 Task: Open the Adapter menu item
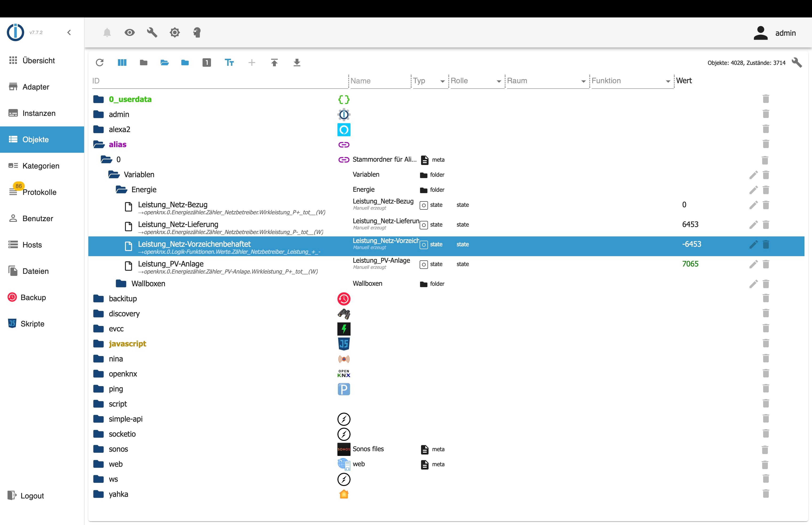35,87
